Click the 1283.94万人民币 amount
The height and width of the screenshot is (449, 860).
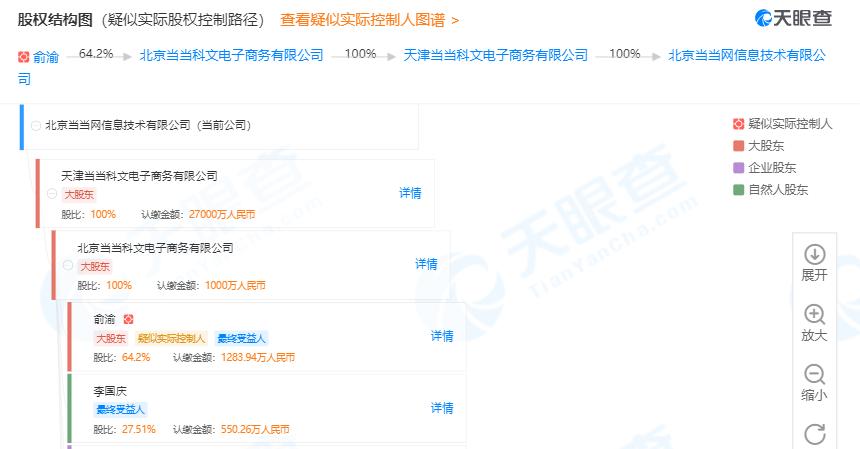[x=258, y=357]
